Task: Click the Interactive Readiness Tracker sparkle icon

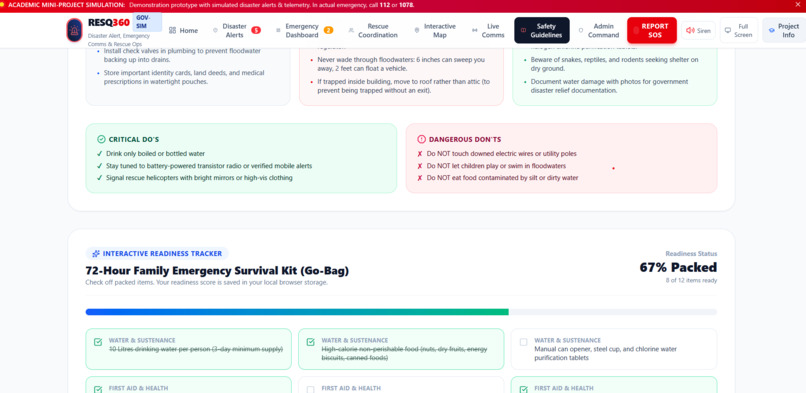Action: 96,253
